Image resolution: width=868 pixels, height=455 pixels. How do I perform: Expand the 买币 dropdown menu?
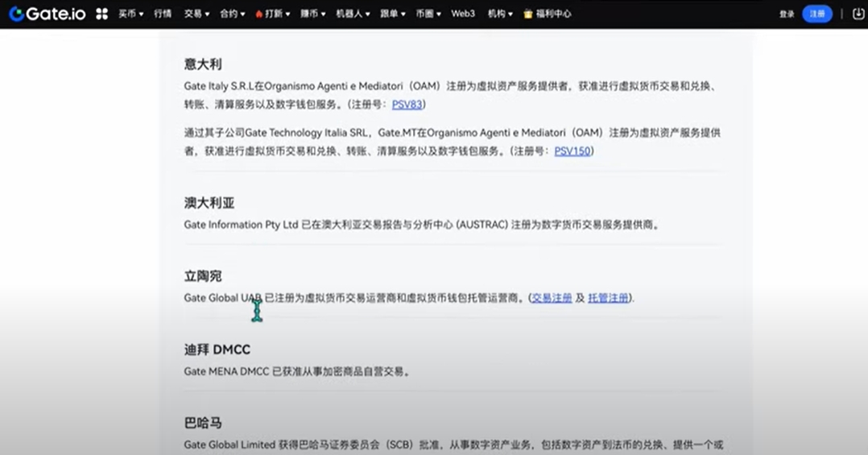pos(130,14)
